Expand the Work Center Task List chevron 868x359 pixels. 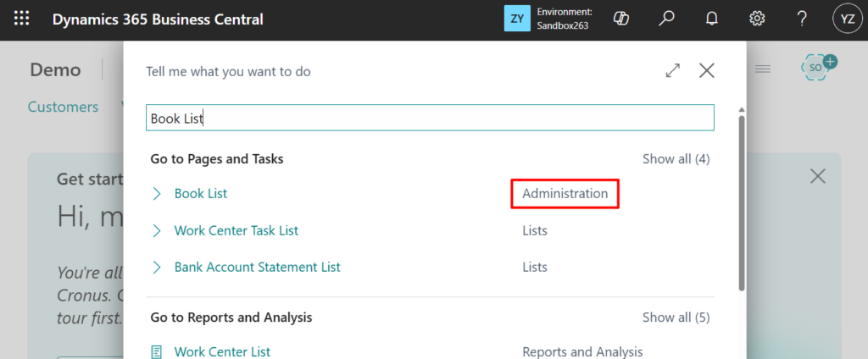[156, 230]
